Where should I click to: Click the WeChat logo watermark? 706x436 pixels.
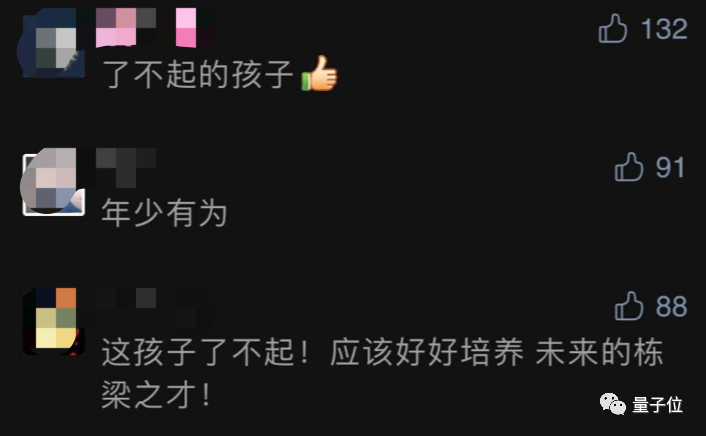[612, 404]
